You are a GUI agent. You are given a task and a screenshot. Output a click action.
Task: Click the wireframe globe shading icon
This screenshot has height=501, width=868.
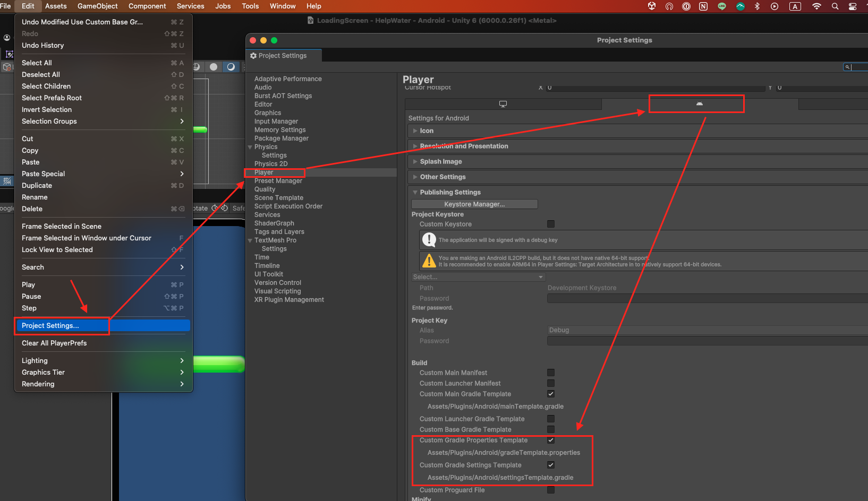[196, 67]
